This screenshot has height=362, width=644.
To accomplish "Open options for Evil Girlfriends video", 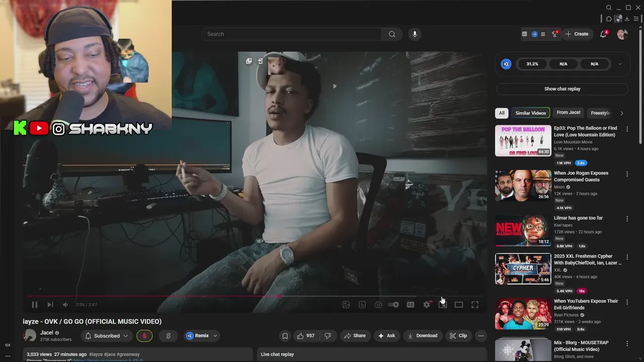I will [627, 302].
